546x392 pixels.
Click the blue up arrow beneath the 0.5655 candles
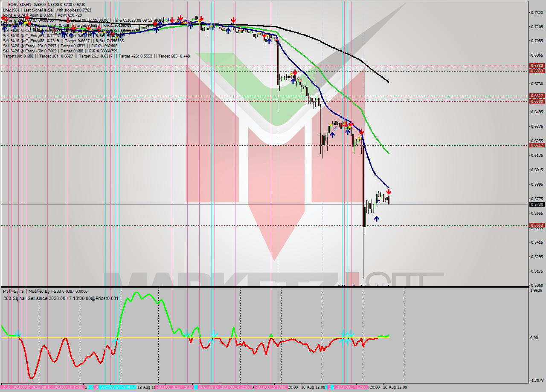pos(377,218)
